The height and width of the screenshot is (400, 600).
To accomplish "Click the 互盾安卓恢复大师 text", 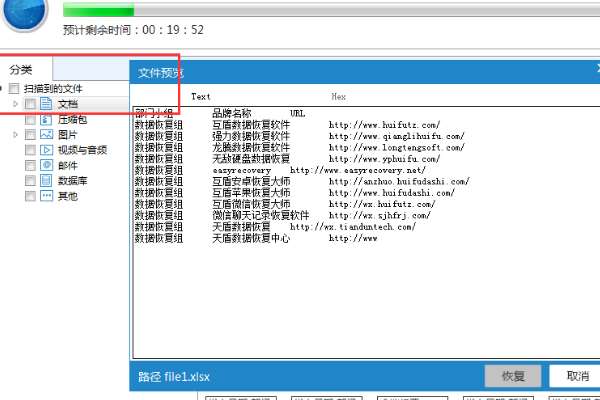I will [251, 181].
